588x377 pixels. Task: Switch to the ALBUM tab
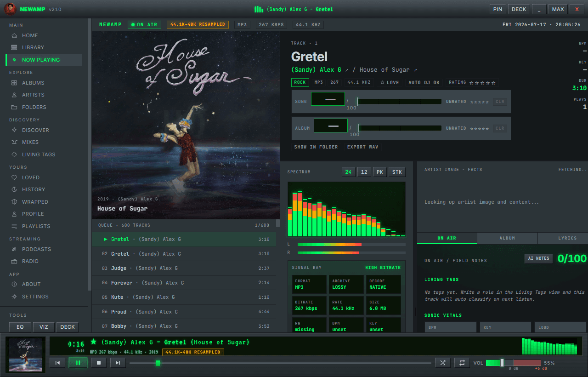tap(507, 238)
